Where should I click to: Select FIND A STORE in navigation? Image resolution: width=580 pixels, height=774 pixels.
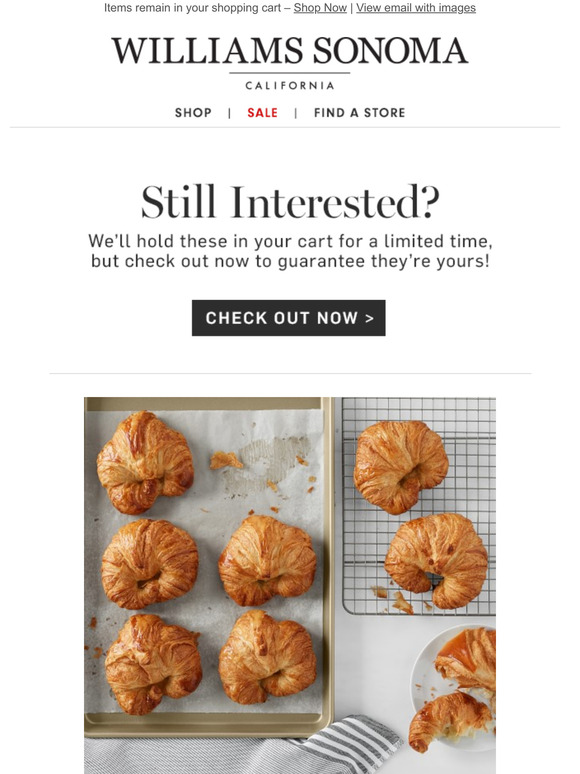point(359,113)
